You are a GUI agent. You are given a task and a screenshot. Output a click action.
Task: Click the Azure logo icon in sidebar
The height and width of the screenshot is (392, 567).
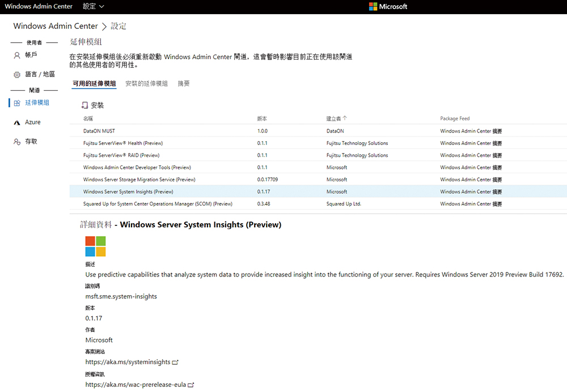click(17, 122)
